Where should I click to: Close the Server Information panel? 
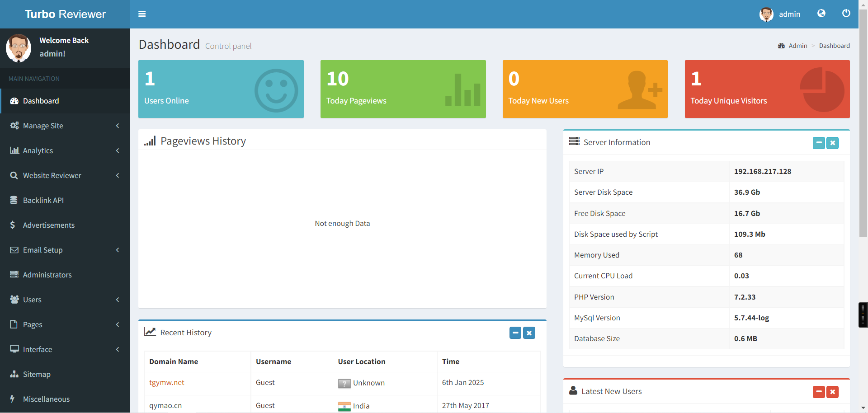tap(832, 143)
